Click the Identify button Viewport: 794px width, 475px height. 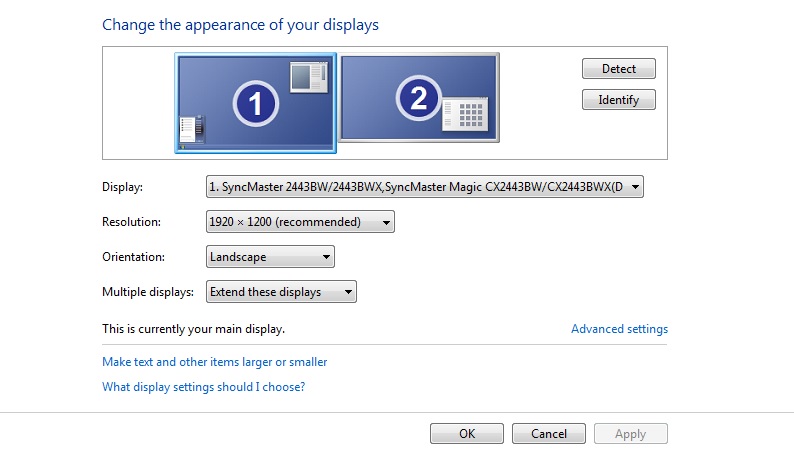619,100
